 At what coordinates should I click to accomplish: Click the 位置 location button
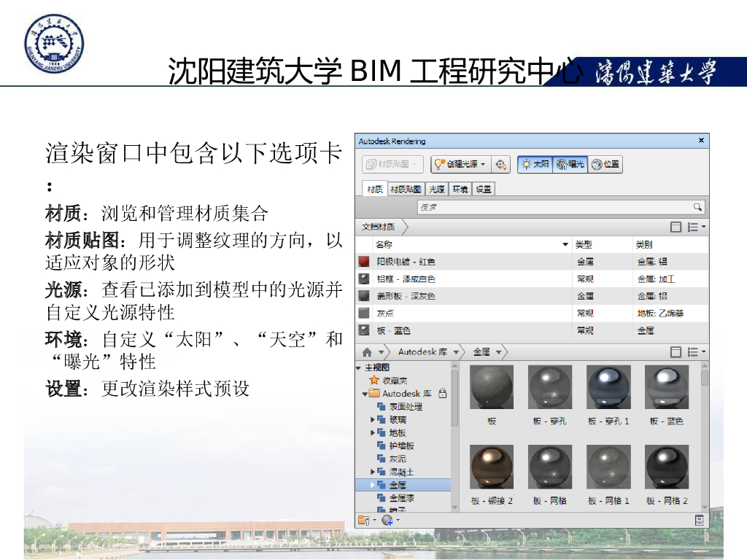tap(605, 164)
